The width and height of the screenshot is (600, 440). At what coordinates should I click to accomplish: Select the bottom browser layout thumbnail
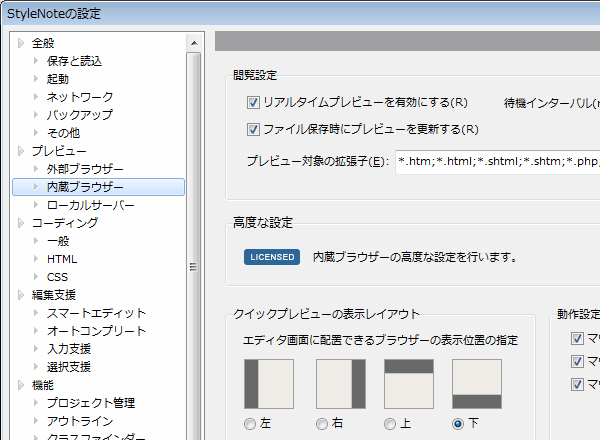(477, 384)
